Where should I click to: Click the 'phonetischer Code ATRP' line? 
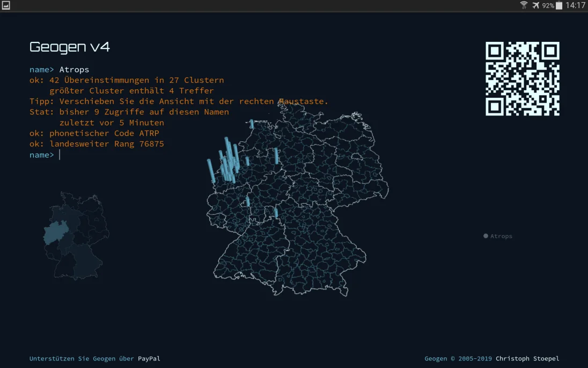(x=94, y=133)
